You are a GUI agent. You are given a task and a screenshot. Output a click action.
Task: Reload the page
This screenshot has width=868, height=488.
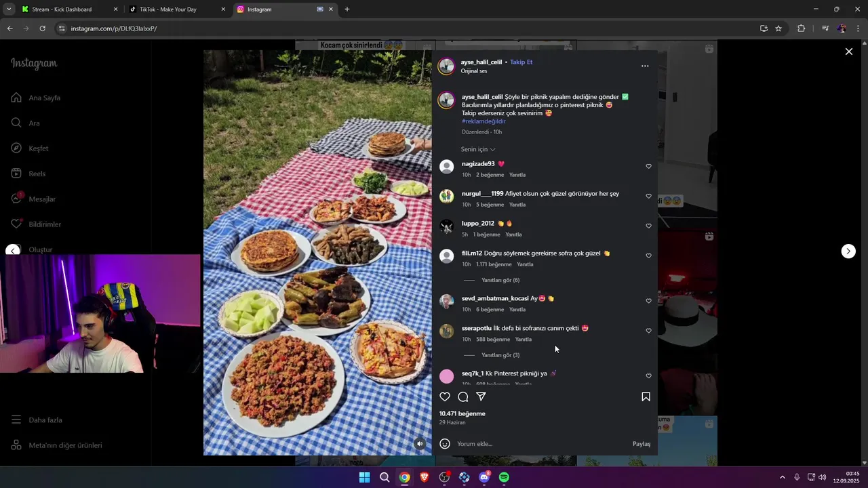[x=42, y=28]
